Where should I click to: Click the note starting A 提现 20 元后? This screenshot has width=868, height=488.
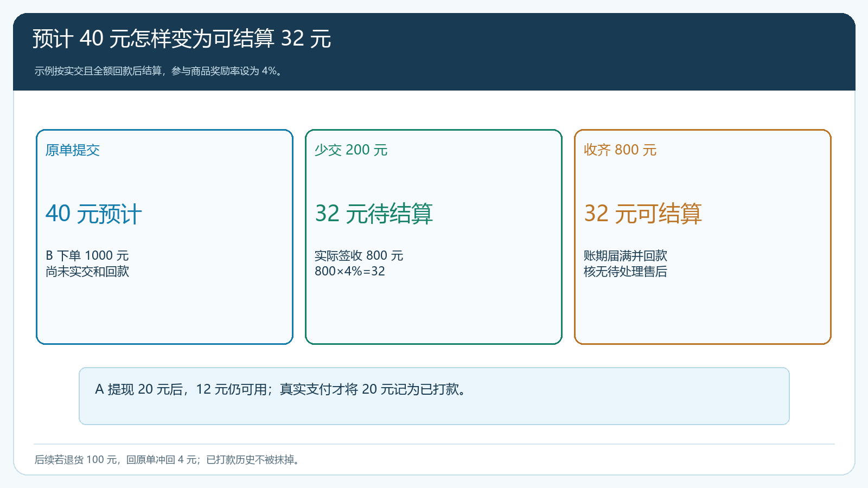pos(280,389)
